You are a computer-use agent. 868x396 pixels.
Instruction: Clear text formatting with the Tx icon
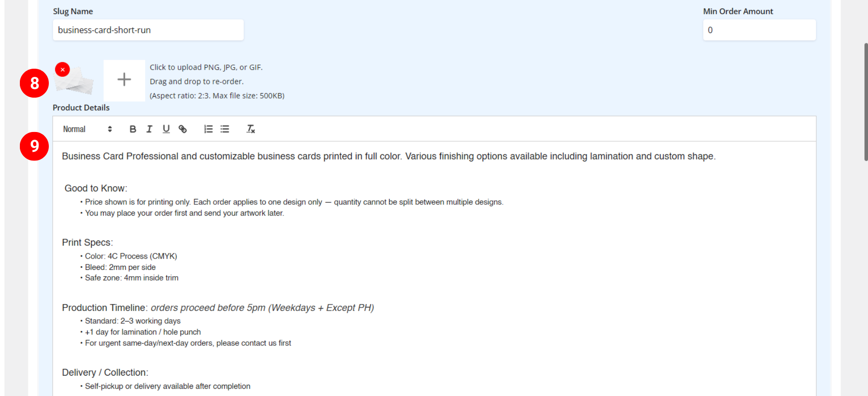250,129
